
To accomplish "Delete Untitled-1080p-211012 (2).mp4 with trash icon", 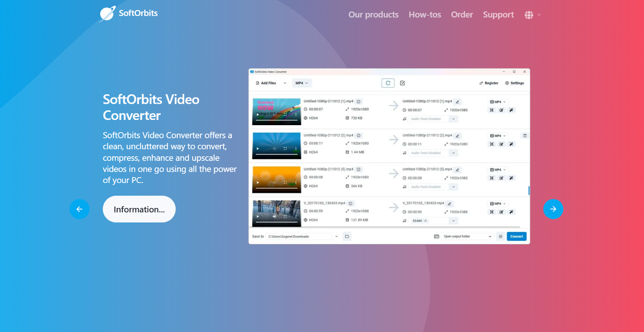I will [525, 136].
